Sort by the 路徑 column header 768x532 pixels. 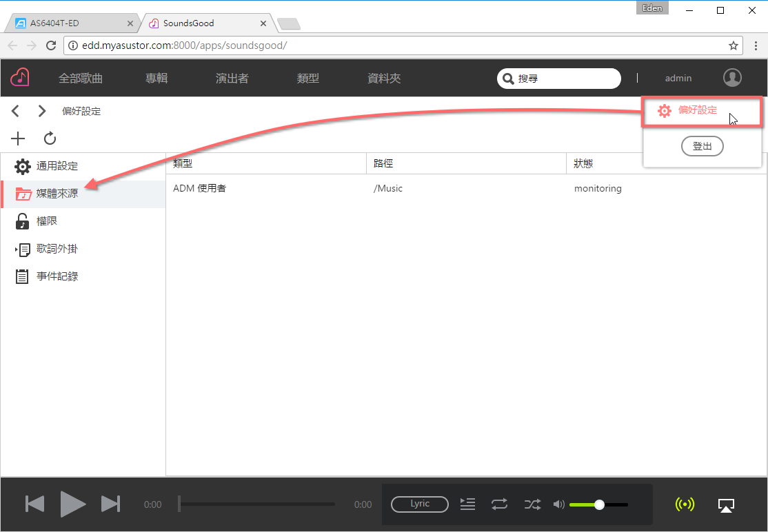pos(466,163)
